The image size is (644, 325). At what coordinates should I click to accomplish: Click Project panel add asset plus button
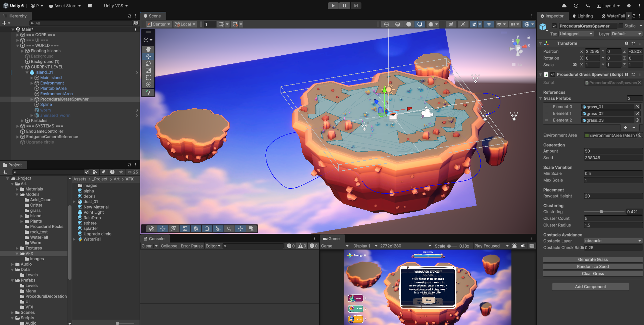[x=4, y=172]
